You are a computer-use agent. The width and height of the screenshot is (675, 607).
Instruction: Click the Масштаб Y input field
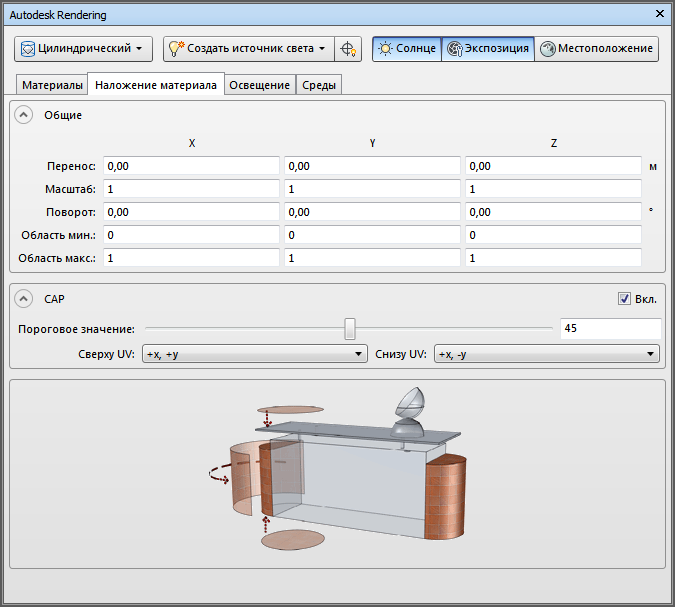coord(371,189)
